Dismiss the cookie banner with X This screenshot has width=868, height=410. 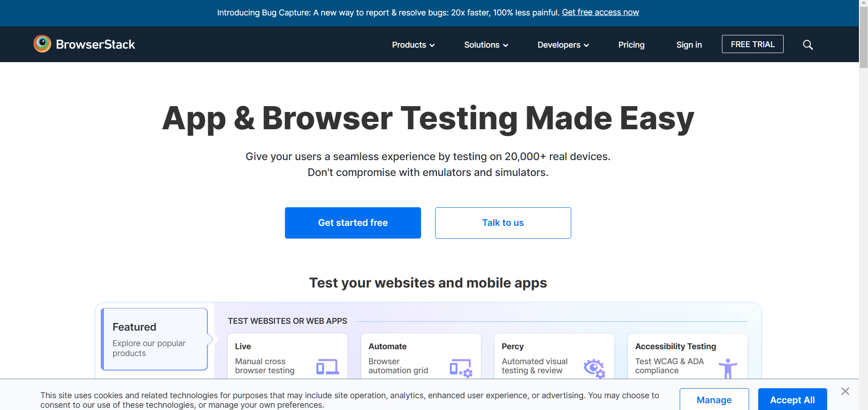(x=845, y=391)
